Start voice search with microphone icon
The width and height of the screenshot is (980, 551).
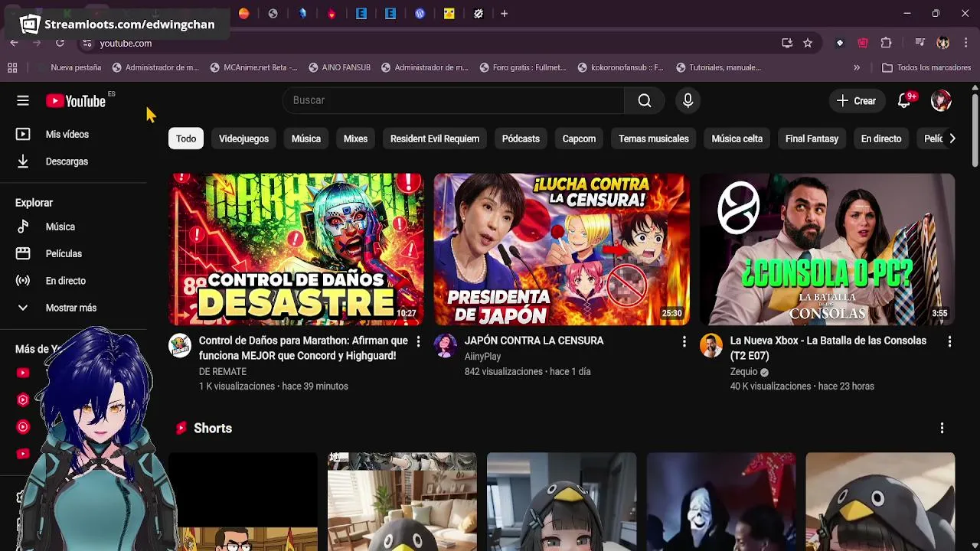point(688,100)
